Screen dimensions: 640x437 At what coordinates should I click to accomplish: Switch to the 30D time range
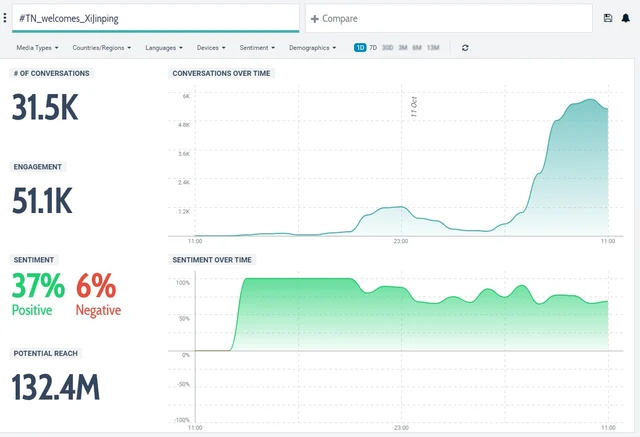pyautogui.click(x=387, y=48)
